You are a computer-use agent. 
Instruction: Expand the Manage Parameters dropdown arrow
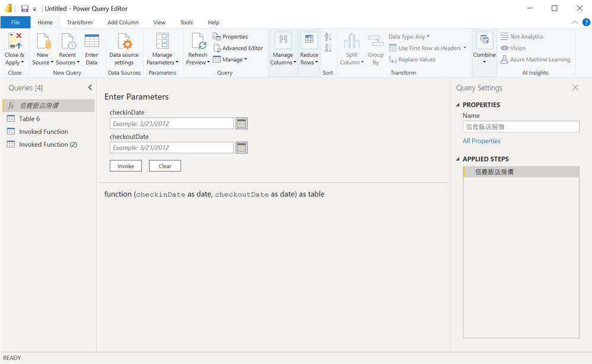point(177,62)
